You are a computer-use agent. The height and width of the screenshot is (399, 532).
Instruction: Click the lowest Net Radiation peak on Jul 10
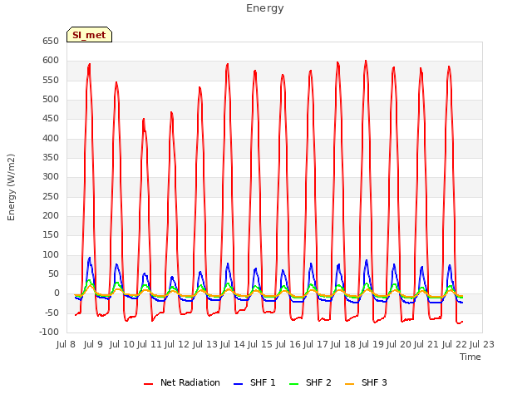pyautogui.click(x=144, y=119)
